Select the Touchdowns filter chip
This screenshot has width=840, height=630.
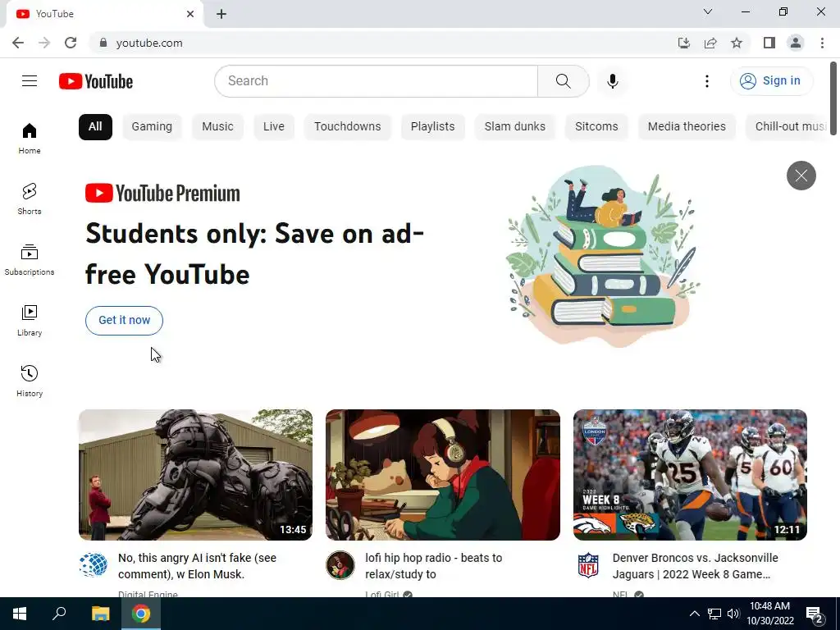[x=348, y=127]
